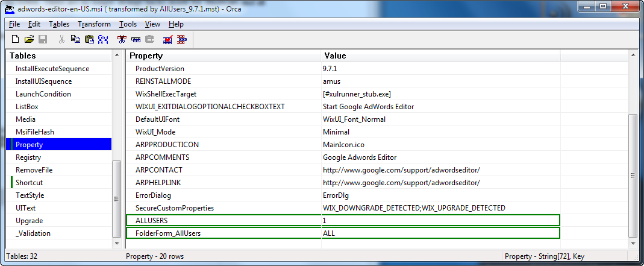
Task: Select the WIXUI_EXITDIALOGOPTIONALCHECKBOXTEXT property cell
Action: (x=224, y=107)
